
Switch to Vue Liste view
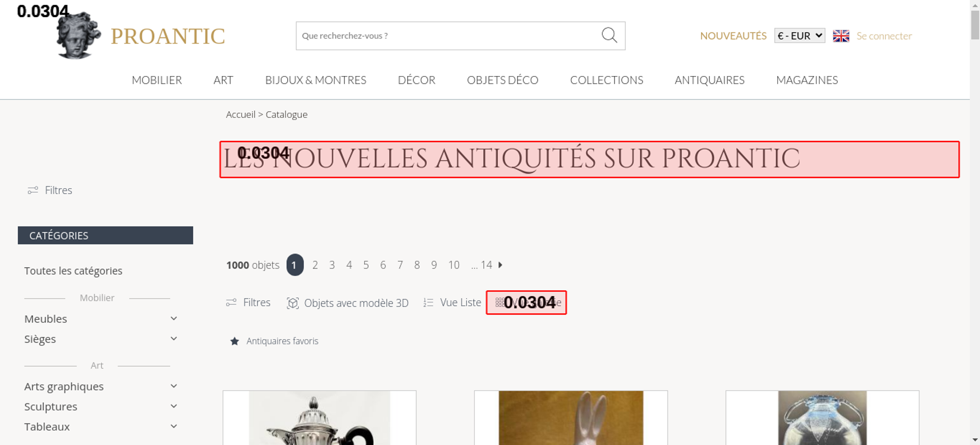[x=452, y=303]
